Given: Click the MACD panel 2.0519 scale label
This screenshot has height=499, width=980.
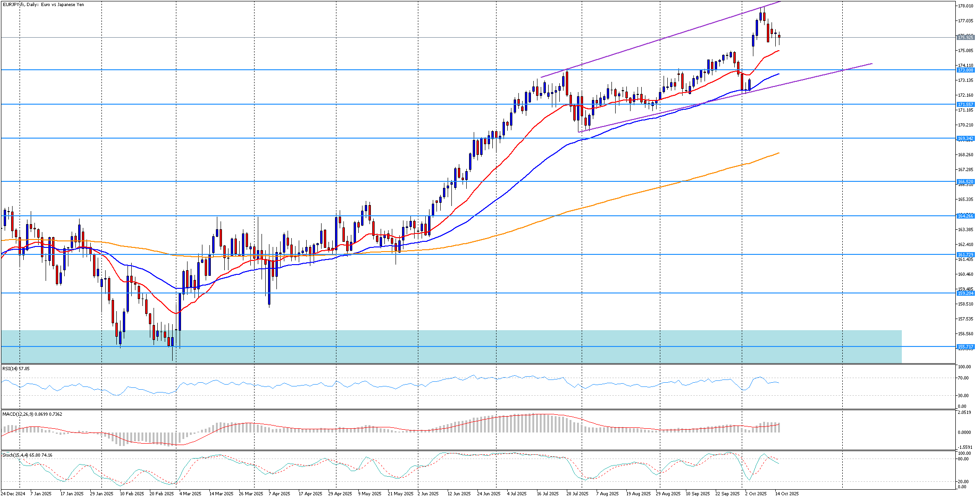Looking at the screenshot, I should (965, 413).
